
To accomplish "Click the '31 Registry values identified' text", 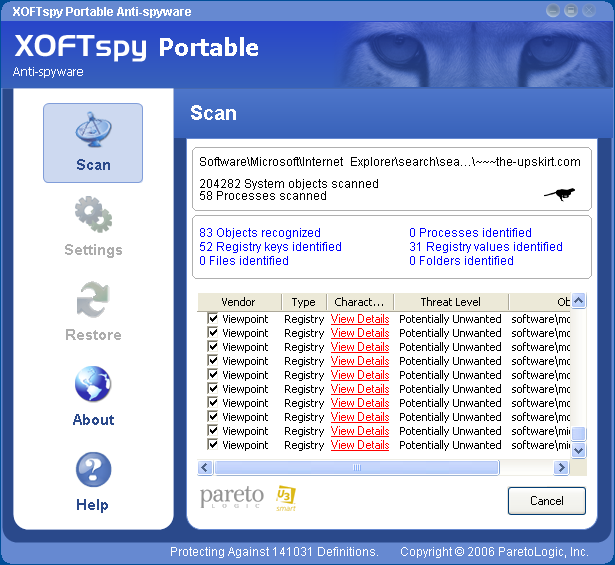I will click(x=486, y=247).
